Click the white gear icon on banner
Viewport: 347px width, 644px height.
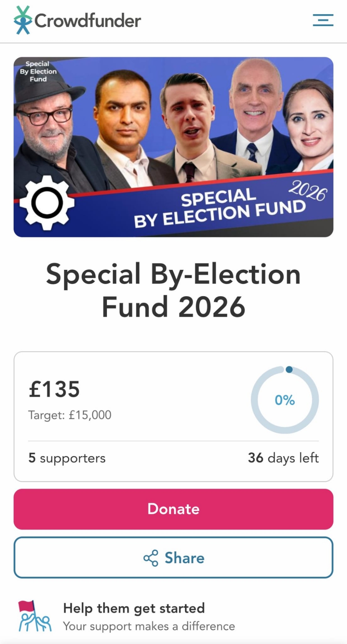[x=47, y=203]
